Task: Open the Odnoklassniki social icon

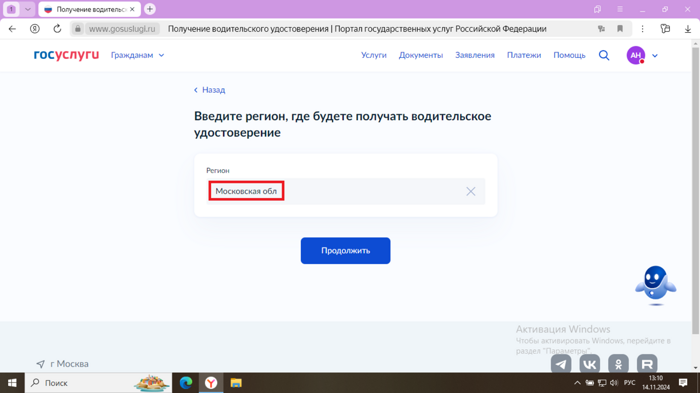Action: click(x=618, y=364)
